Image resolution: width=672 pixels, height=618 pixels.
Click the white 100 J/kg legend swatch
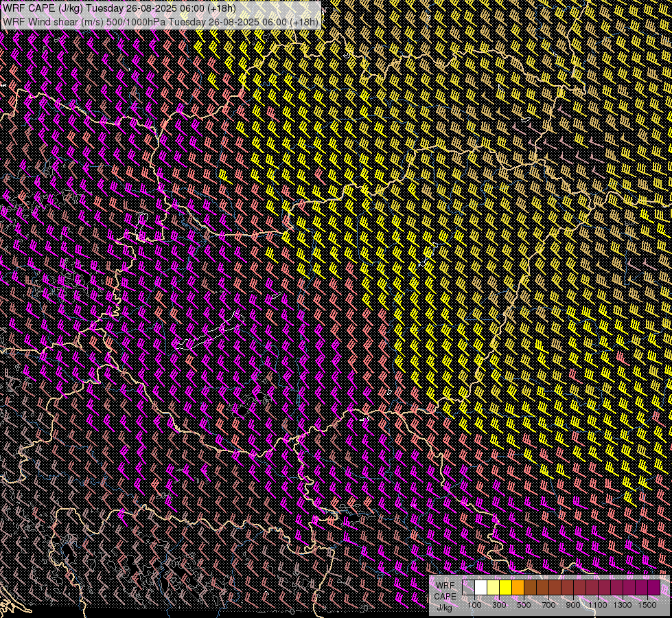481,588
